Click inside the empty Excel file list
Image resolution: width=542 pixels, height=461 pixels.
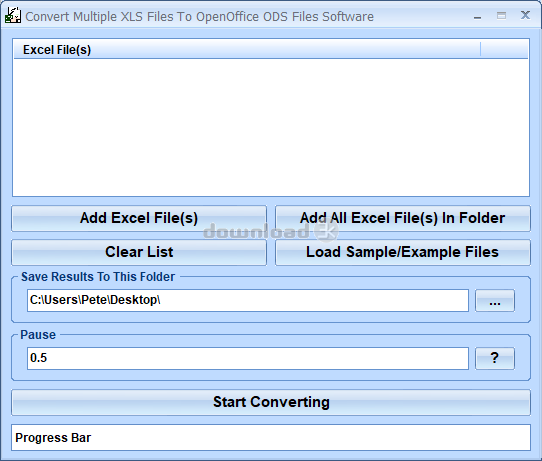tap(271, 127)
